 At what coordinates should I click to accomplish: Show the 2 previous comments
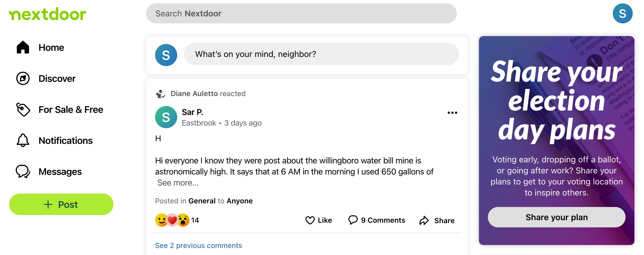pyautogui.click(x=198, y=245)
